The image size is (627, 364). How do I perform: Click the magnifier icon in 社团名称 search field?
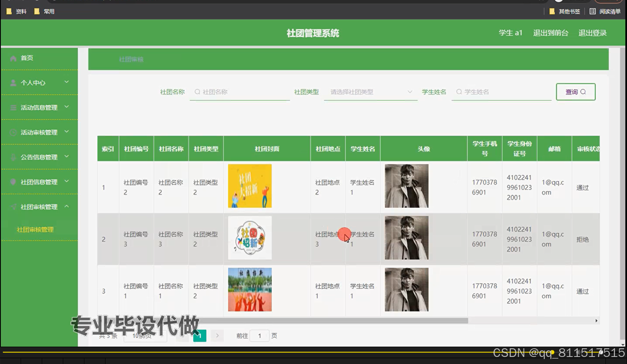coord(197,92)
